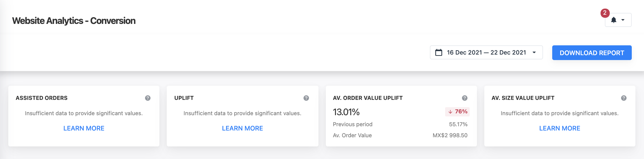Click the down arrow in decrease badge
The width and height of the screenshot is (644, 159).
click(x=450, y=112)
